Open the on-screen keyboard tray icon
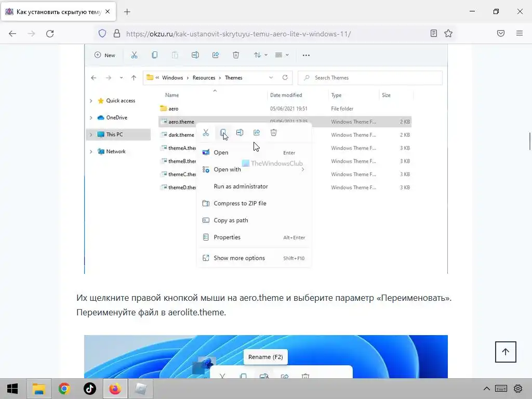 (x=501, y=389)
